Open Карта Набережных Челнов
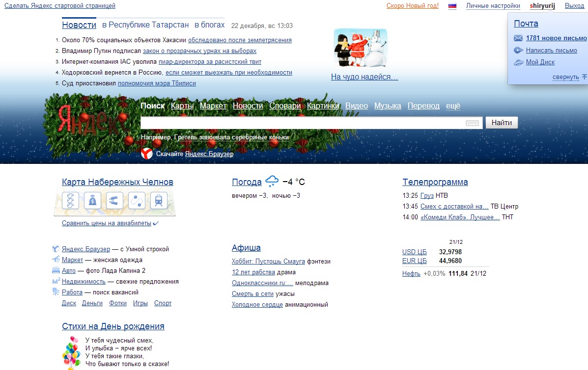588x370 pixels. tap(117, 183)
